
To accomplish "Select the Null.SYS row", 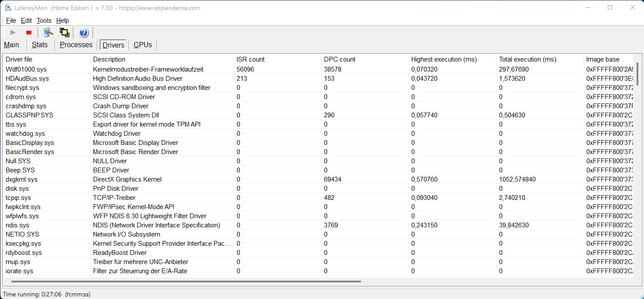I will coord(318,161).
